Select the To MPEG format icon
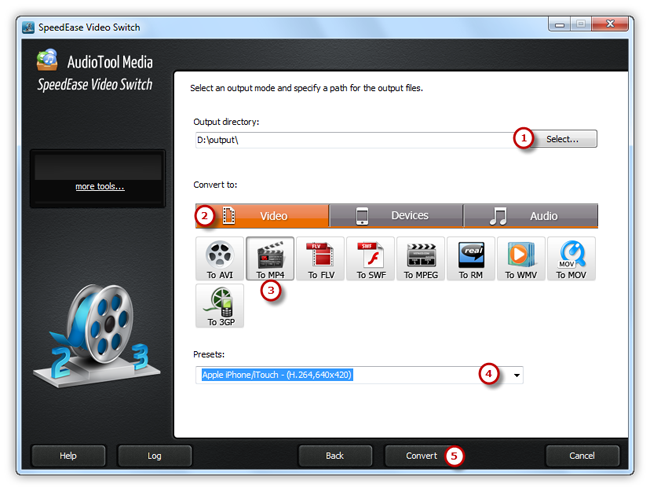 (x=421, y=259)
